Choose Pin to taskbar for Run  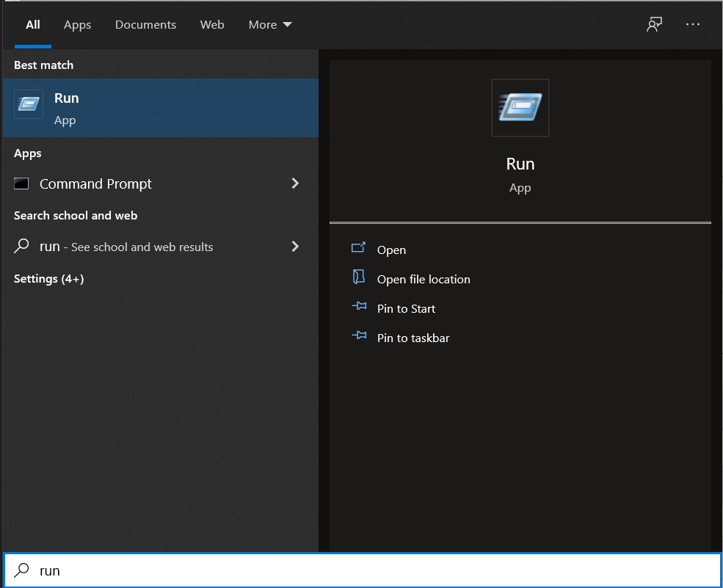pos(413,338)
